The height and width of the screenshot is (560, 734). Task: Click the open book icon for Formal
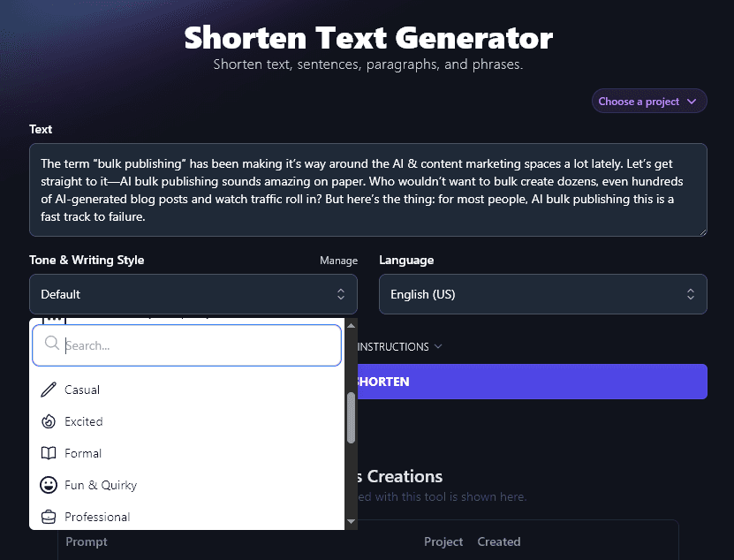coord(49,453)
